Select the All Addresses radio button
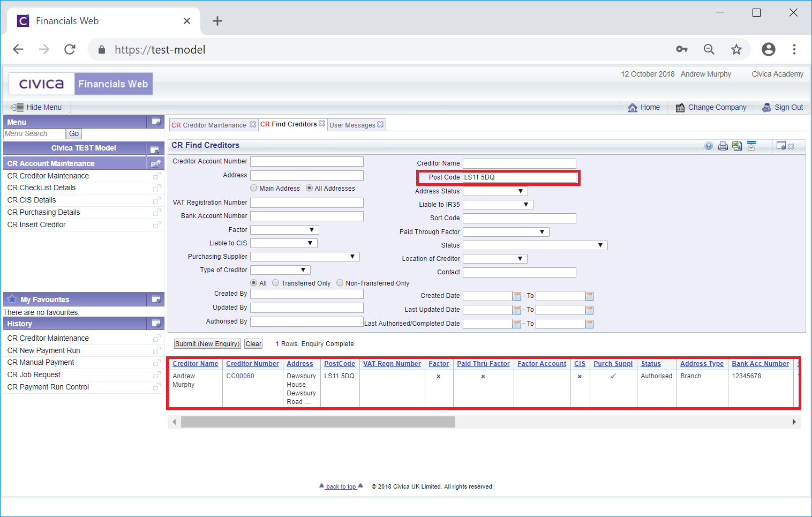Viewport: 812px width, 517px height. [309, 188]
